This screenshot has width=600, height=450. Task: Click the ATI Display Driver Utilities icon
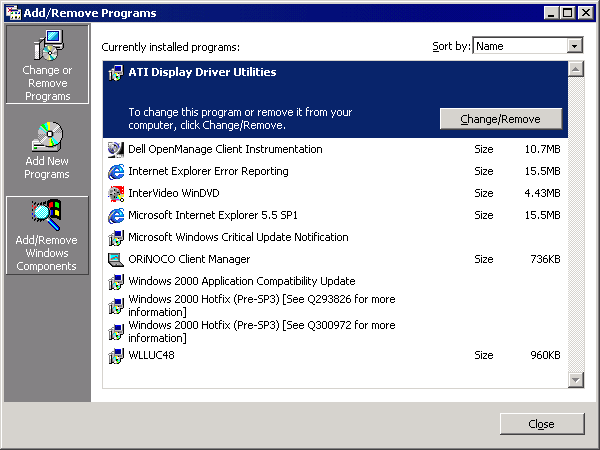pyautogui.click(x=116, y=73)
